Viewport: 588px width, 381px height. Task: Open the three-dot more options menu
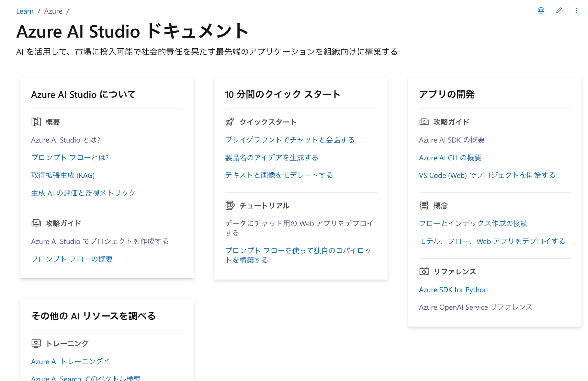pyautogui.click(x=577, y=10)
